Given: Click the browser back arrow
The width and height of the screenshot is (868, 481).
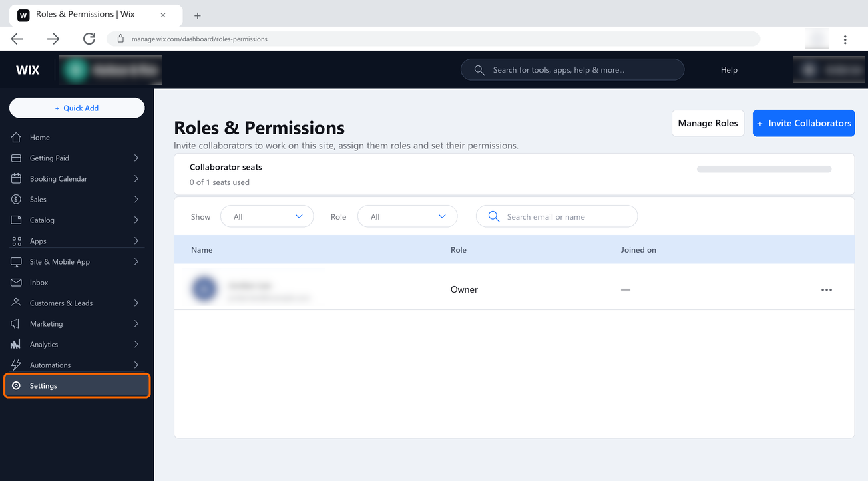Looking at the screenshot, I should click(17, 39).
